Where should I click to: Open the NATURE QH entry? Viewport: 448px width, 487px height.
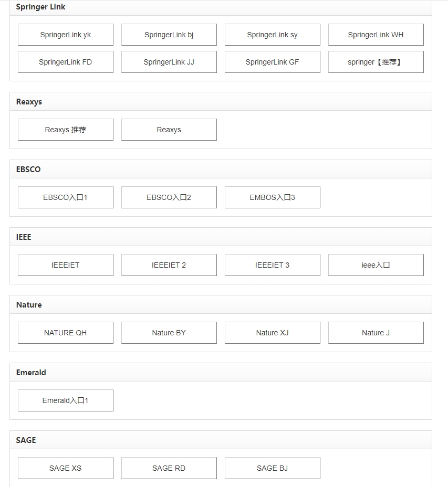point(66,333)
